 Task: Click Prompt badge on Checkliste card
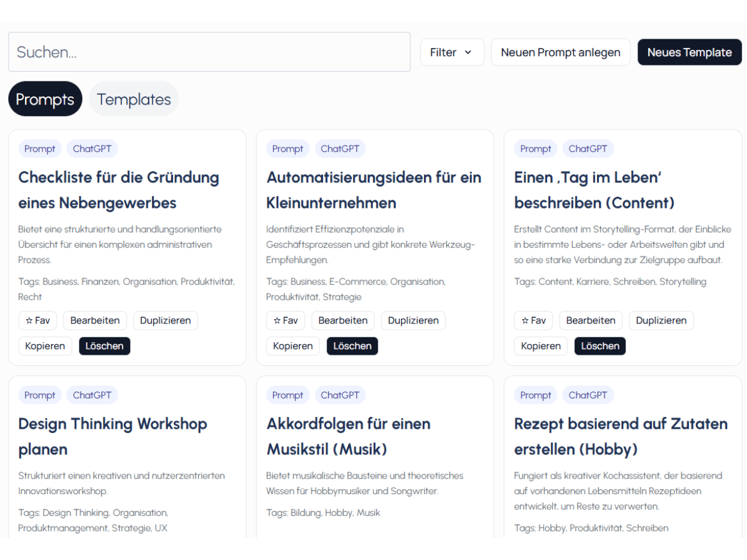pyautogui.click(x=40, y=149)
